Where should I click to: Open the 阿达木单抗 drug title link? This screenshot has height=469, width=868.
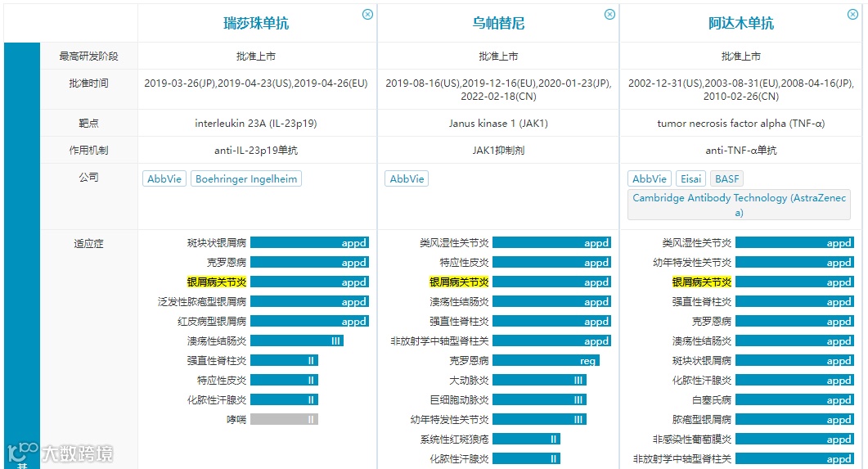click(741, 23)
